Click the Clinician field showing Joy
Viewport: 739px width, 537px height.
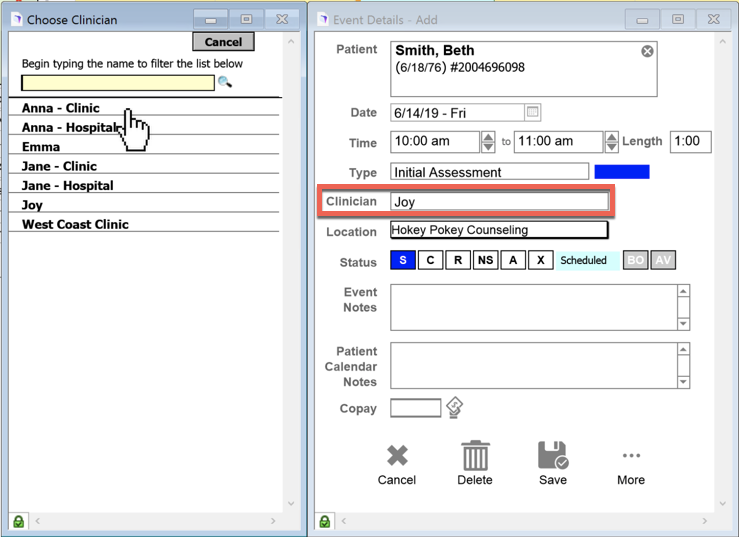(499, 202)
